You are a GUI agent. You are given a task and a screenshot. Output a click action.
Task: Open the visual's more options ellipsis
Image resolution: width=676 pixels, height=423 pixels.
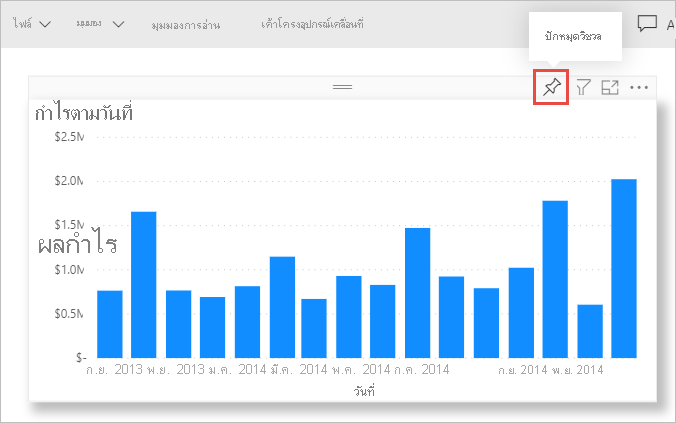coord(638,88)
